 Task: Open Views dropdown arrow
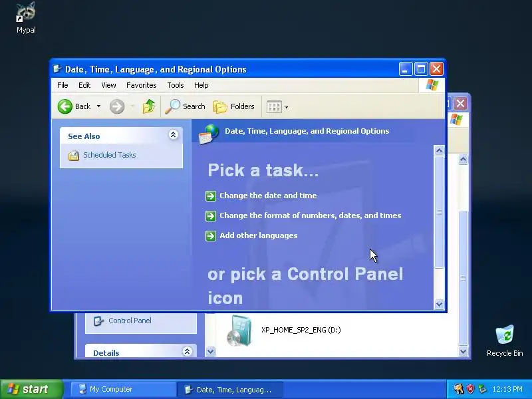coord(286,107)
